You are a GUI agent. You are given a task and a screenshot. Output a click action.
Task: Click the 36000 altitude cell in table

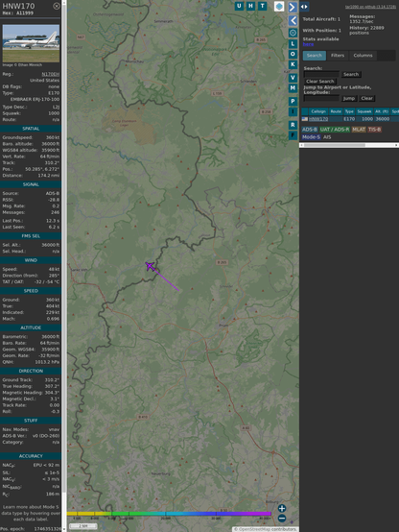coord(382,119)
